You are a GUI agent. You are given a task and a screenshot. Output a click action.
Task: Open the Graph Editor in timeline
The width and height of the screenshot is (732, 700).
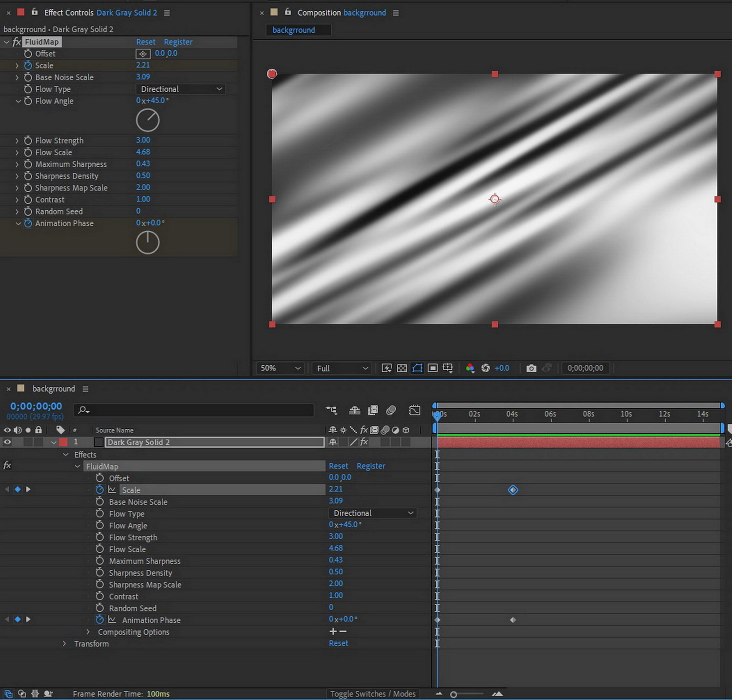point(415,410)
